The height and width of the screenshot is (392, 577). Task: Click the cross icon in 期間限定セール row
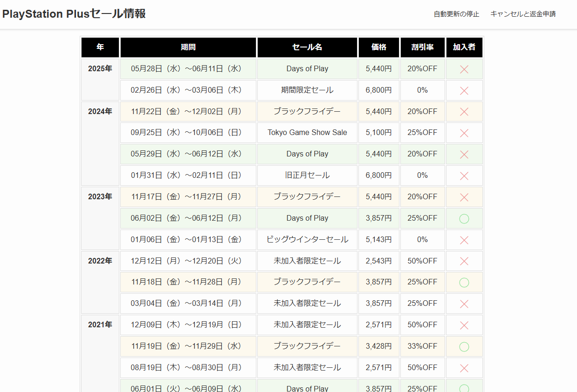tap(464, 91)
